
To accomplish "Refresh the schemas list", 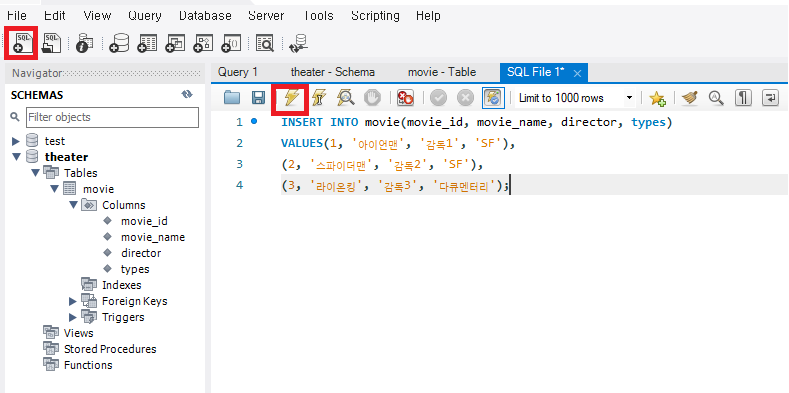I will pyautogui.click(x=187, y=95).
